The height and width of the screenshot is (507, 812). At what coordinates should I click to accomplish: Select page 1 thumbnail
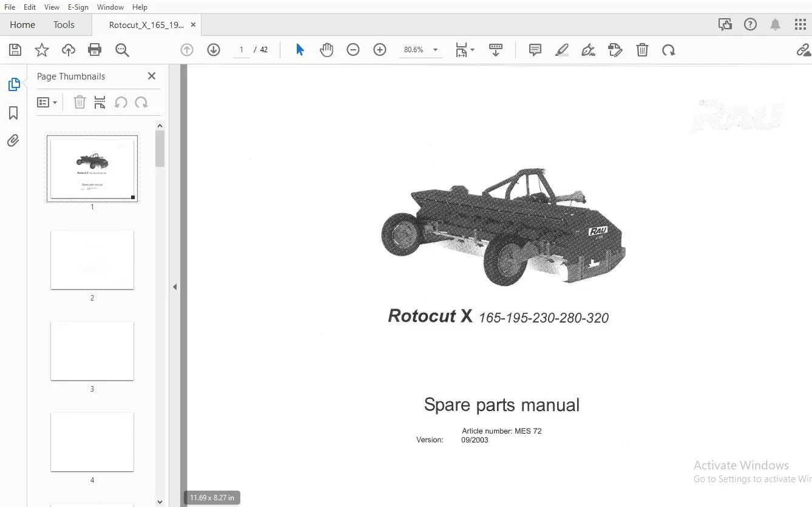pos(92,168)
